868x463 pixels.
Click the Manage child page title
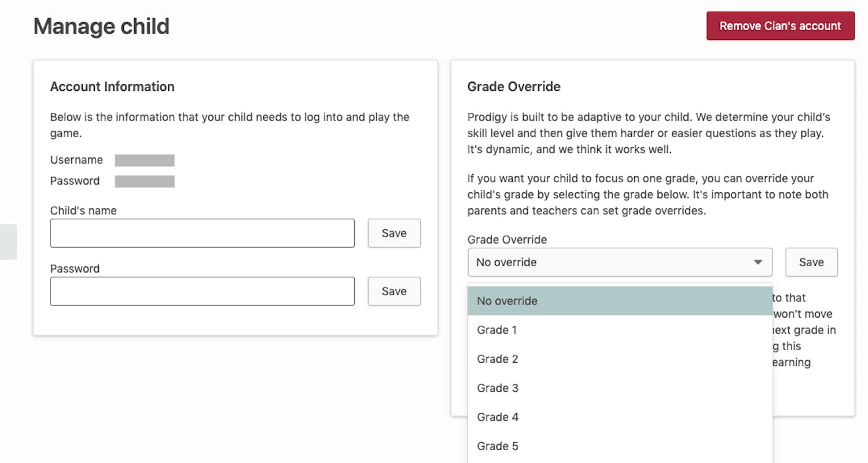click(x=101, y=25)
